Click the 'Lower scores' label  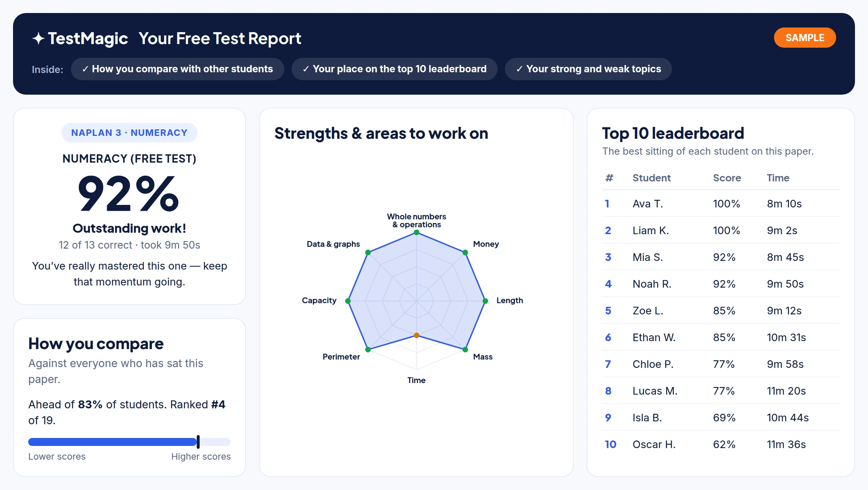(x=57, y=456)
